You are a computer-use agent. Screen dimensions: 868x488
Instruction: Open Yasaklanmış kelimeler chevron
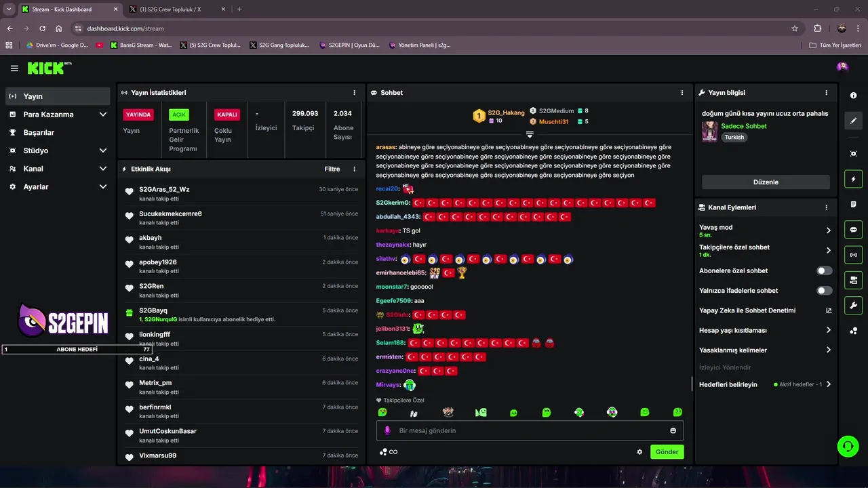tap(828, 350)
